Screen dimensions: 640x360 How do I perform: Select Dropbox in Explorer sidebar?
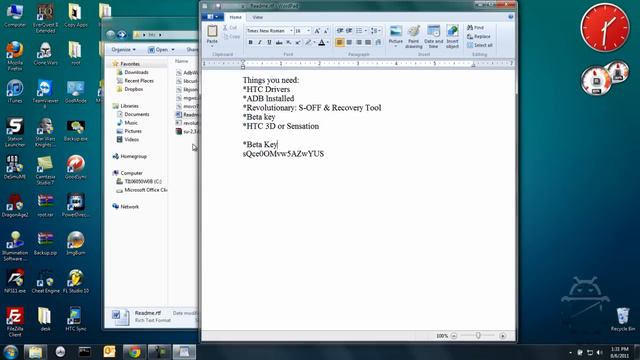click(130, 89)
